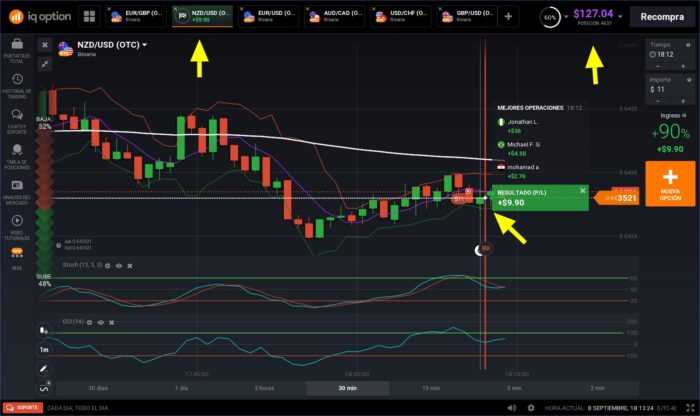Screen dimensions: 700x416
Task: Increase Importe with the plus button
Action: coord(683,101)
